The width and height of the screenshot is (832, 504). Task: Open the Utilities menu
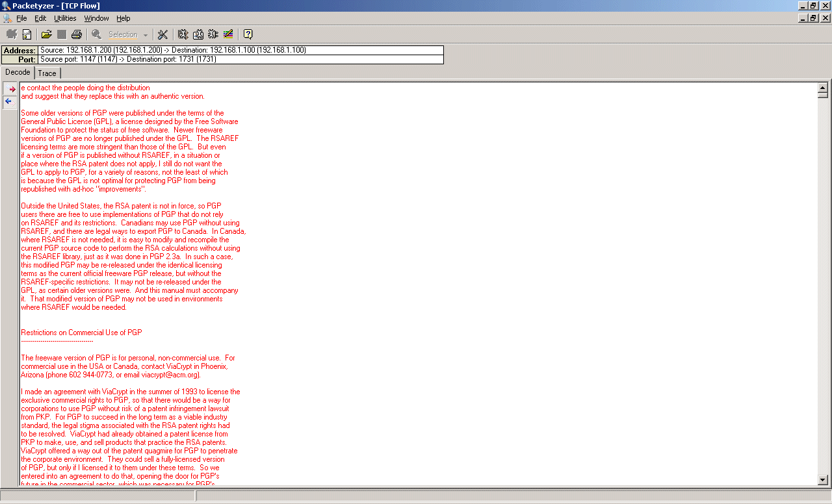[x=65, y=18]
